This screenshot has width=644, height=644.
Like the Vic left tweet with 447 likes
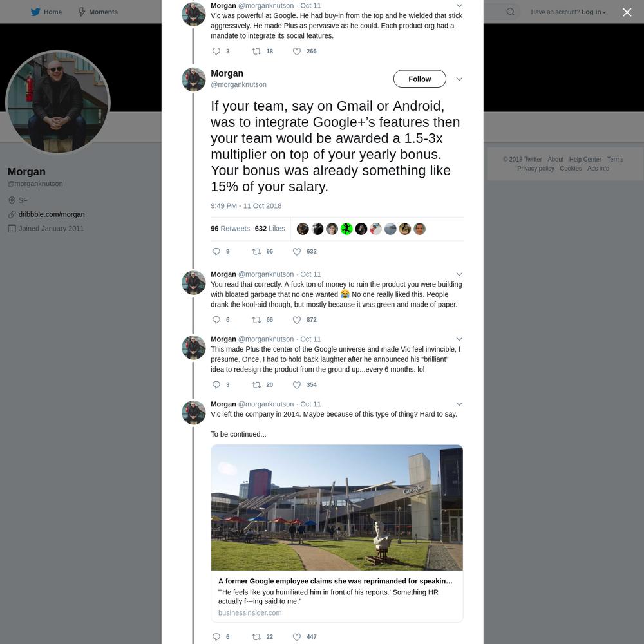(x=296, y=637)
